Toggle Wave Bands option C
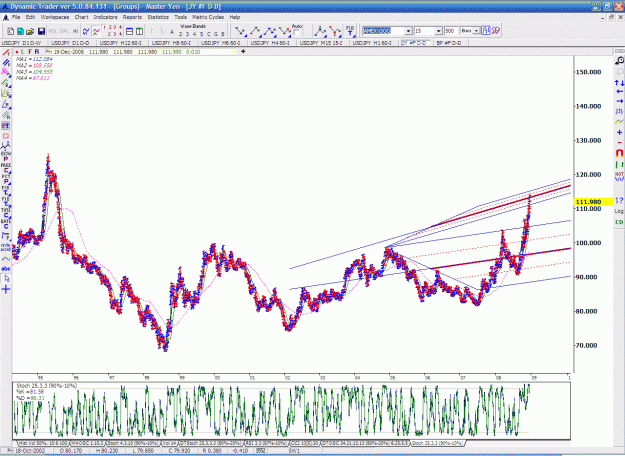 point(208,34)
